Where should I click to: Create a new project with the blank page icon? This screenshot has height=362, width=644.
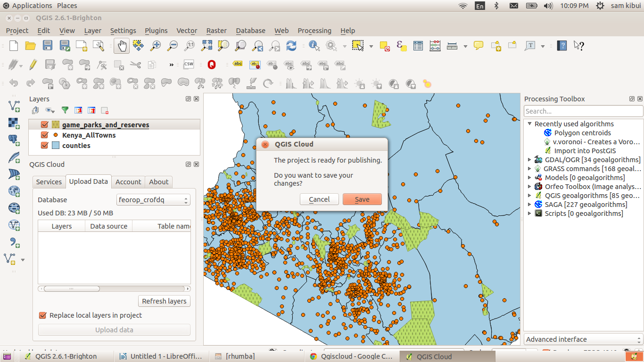pos(14,46)
